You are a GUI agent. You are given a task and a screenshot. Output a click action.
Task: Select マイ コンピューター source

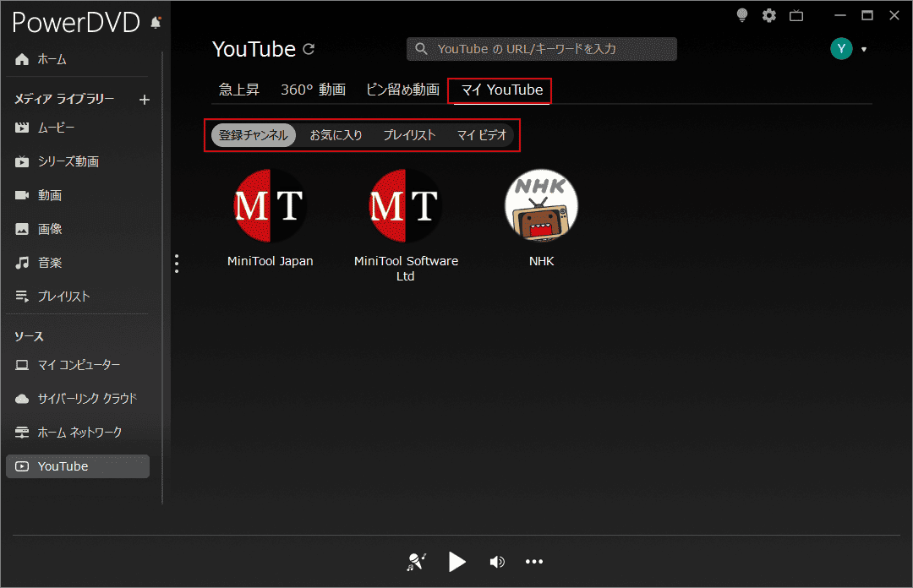pos(77,365)
